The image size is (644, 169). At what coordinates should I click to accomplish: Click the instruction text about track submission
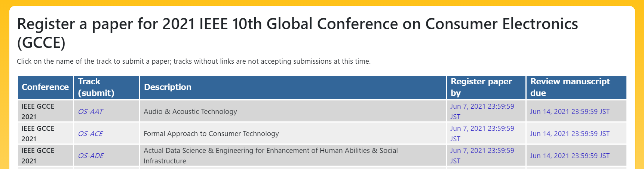click(x=194, y=61)
